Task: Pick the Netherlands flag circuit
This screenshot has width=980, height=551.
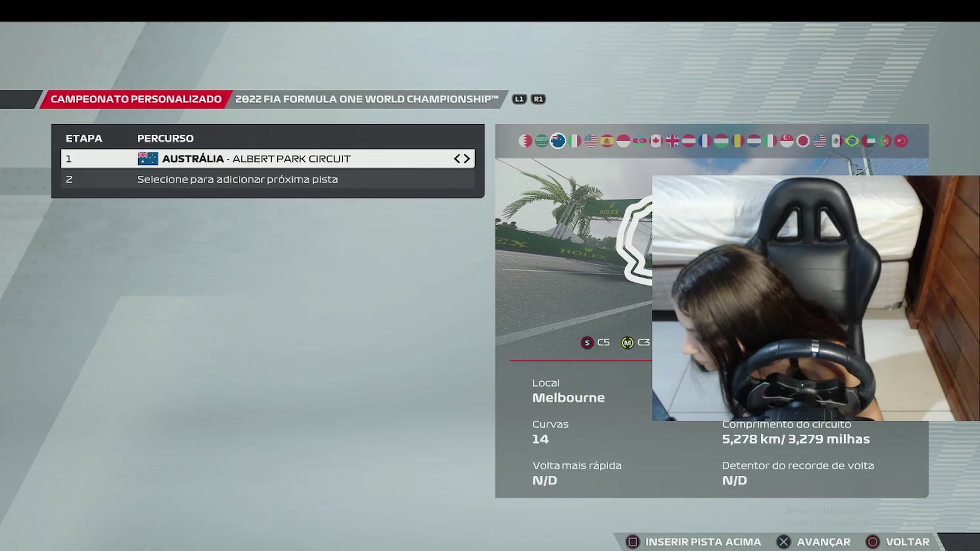Action: pyautogui.click(x=754, y=141)
